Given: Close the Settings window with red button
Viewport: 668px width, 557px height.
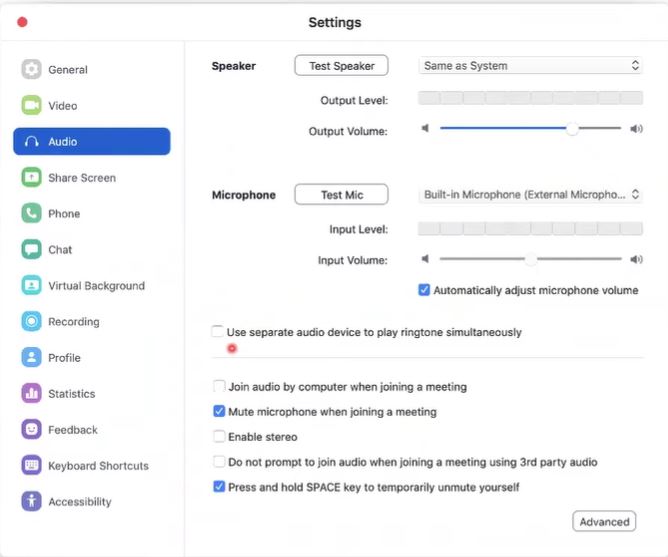Looking at the screenshot, I should point(23,22).
